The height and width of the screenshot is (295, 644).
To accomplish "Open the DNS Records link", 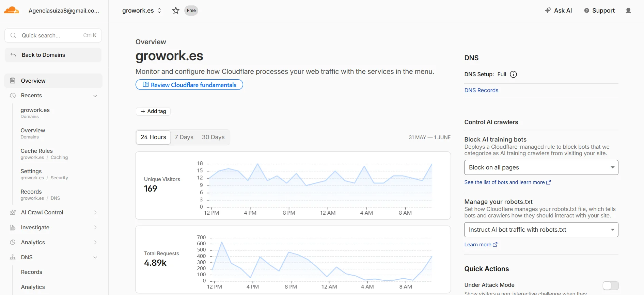I will pos(481,90).
